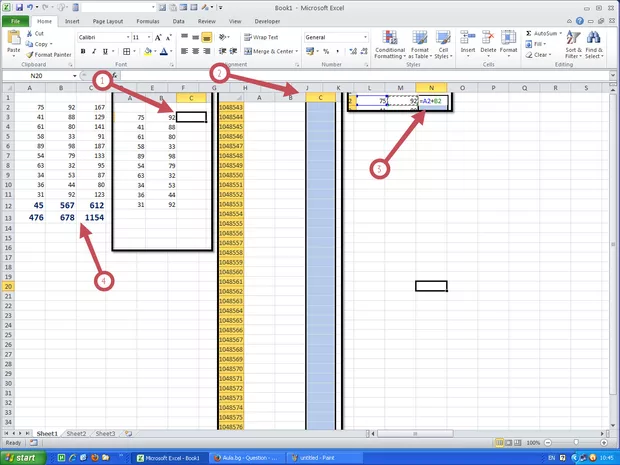Switch to the Data tab
This screenshot has height=465, width=620.
coord(178,21)
